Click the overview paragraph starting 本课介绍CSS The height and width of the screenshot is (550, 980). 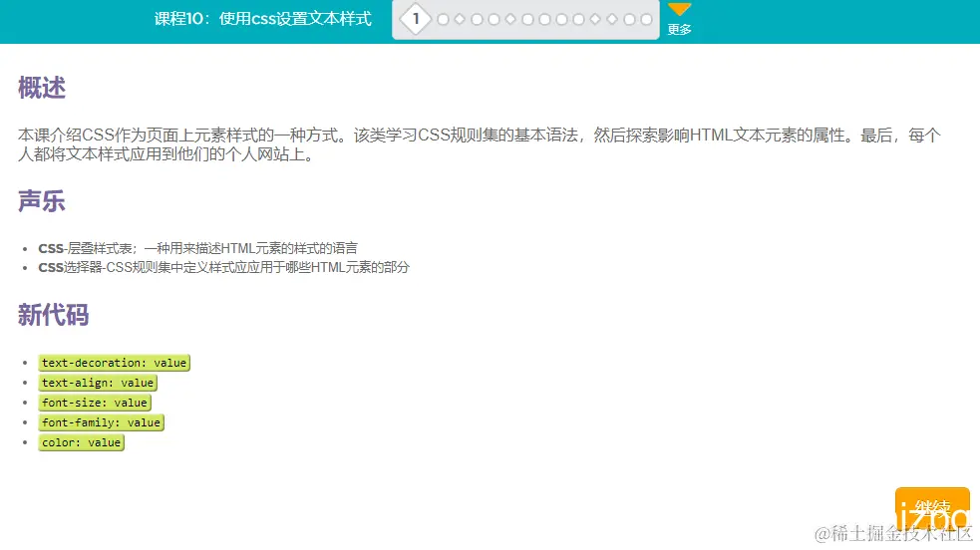tap(480, 144)
